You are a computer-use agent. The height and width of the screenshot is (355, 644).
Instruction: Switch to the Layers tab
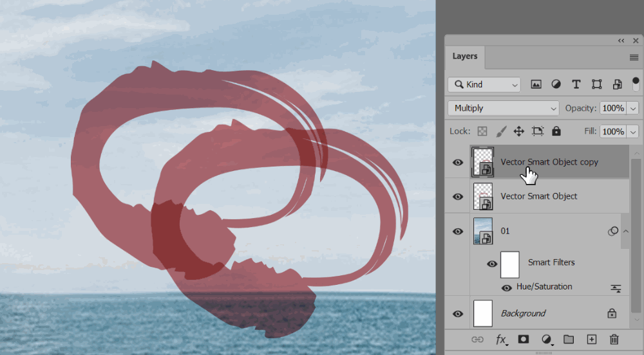[x=465, y=56]
